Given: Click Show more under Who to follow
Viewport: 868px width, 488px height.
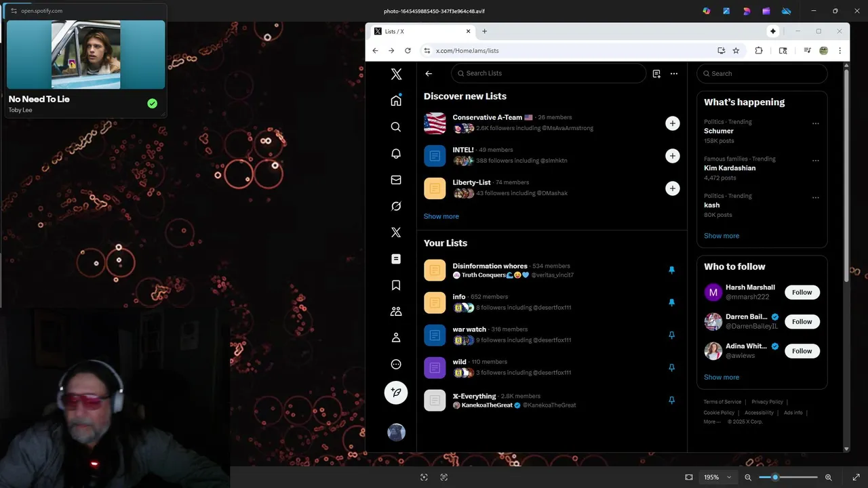Looking at the screenshot, I should pos(722,377).
